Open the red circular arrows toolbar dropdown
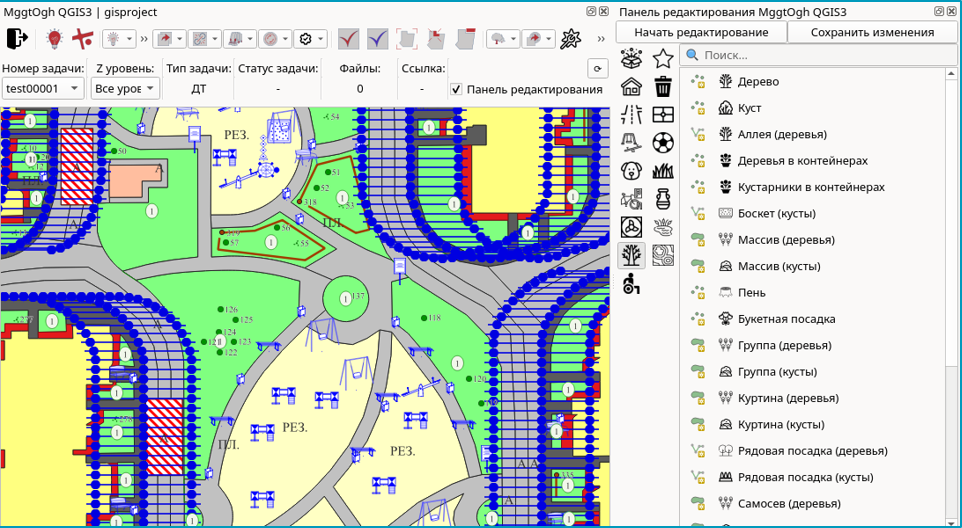 click(x=275, y=39)
